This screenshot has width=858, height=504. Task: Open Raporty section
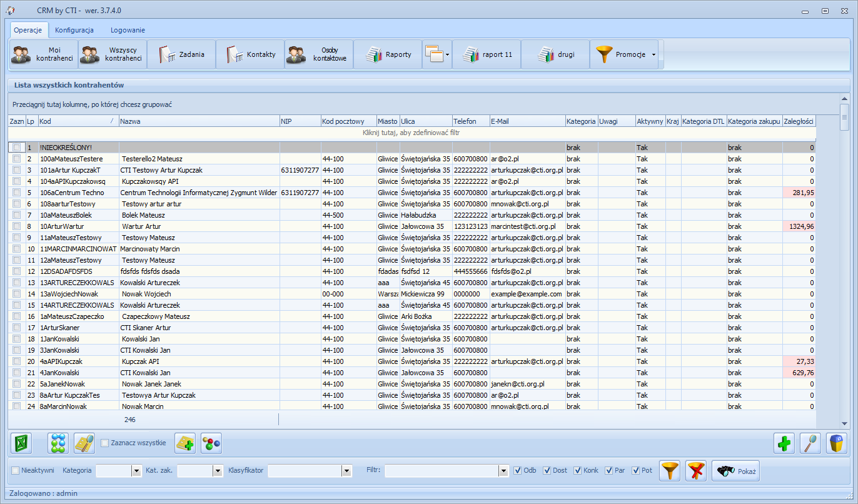(x=388, y=54)
